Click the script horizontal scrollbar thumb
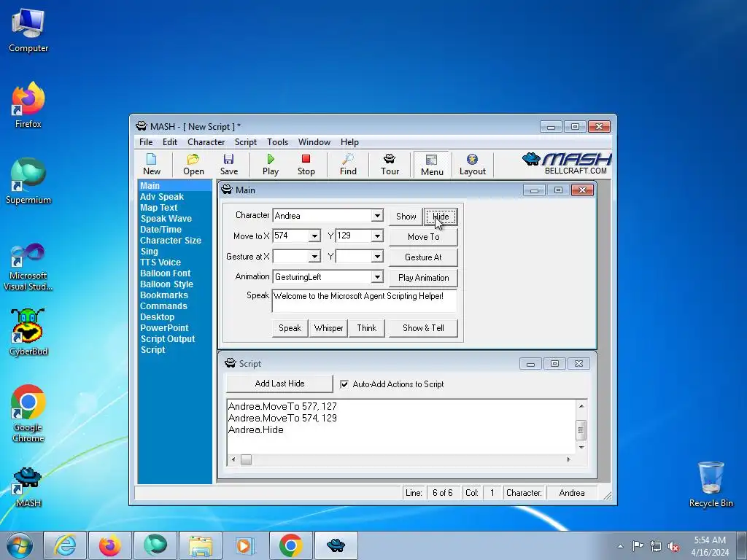 click(246, 459)
